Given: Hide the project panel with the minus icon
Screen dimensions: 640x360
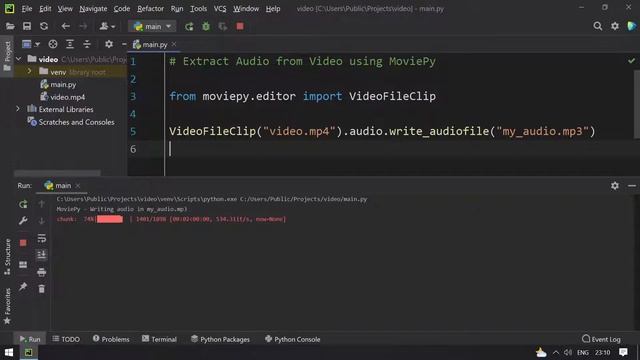Looking at the screenshot, I should pos(124,44).
